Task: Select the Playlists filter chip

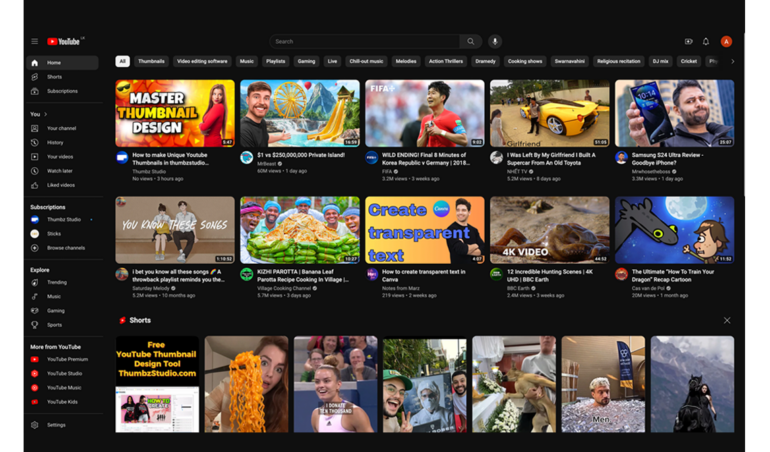Action: [x=275, y=61]
